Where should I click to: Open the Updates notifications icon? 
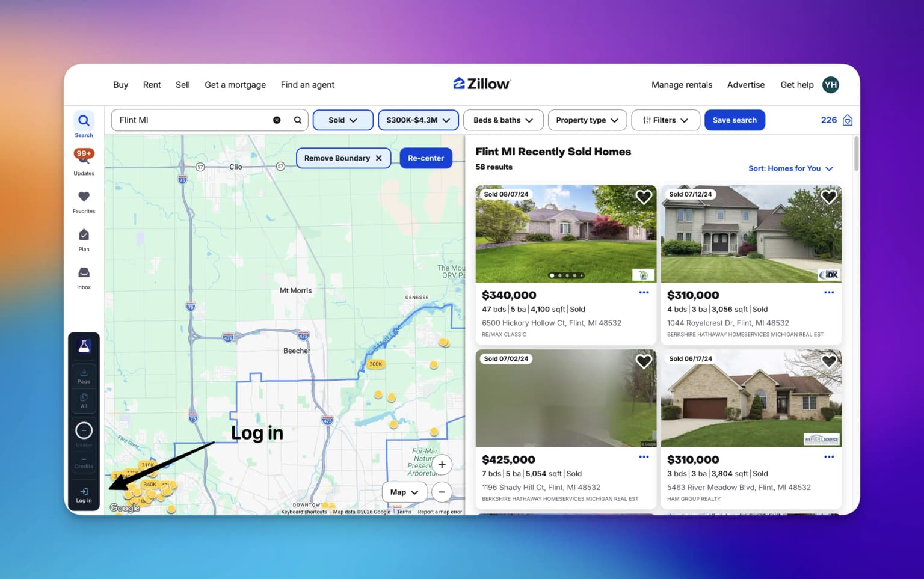click(x=84, y=162)
